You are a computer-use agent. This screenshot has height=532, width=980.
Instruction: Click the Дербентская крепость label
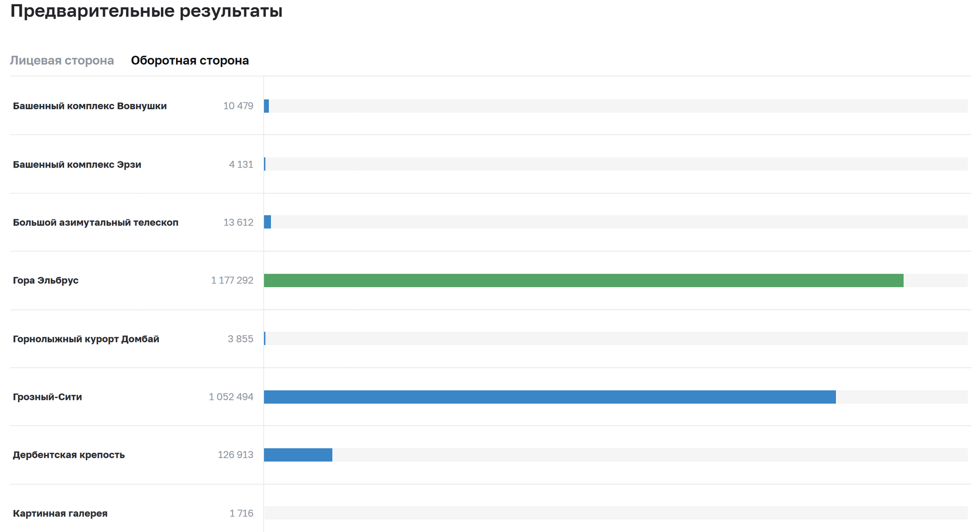68,455
